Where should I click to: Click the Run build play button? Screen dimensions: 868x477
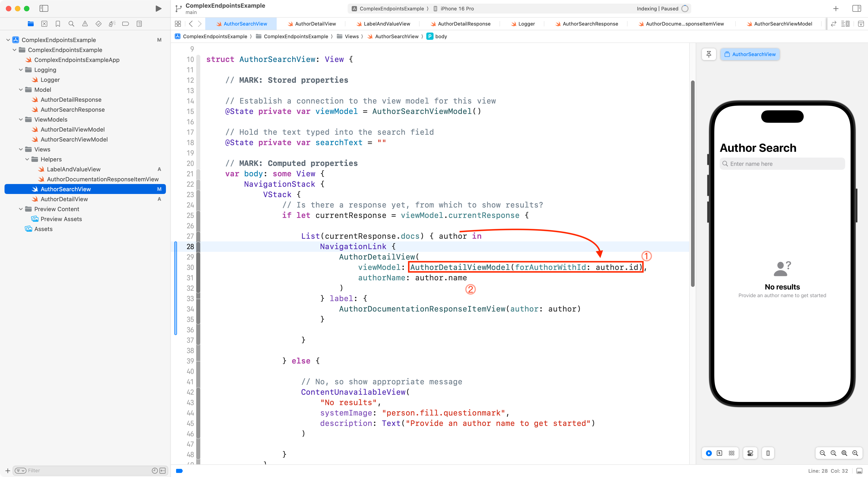[158, 8]
